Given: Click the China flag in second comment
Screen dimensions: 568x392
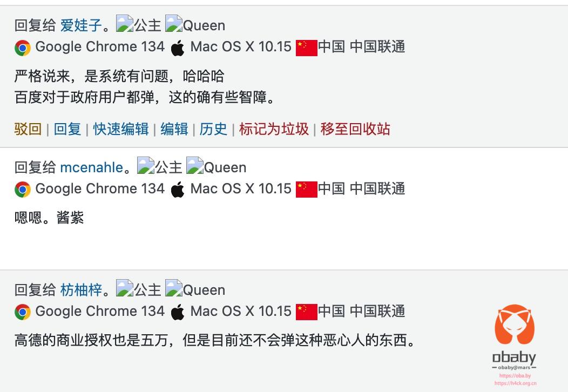Looking at the screenshot, I should [306, 190].
